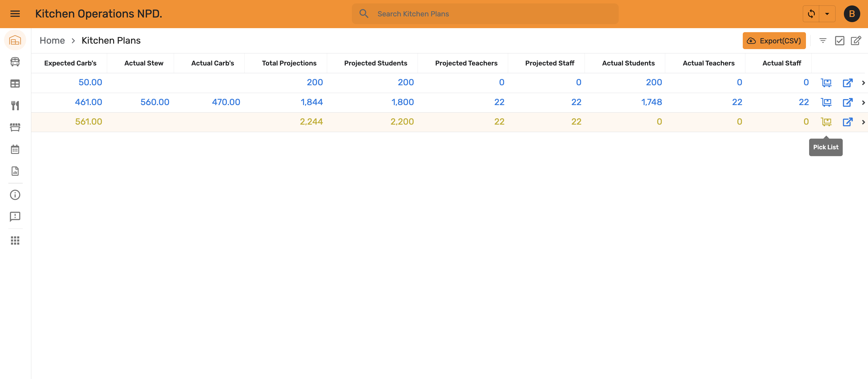Expand the 561.00 row chevron

click(x=863, y=122)
